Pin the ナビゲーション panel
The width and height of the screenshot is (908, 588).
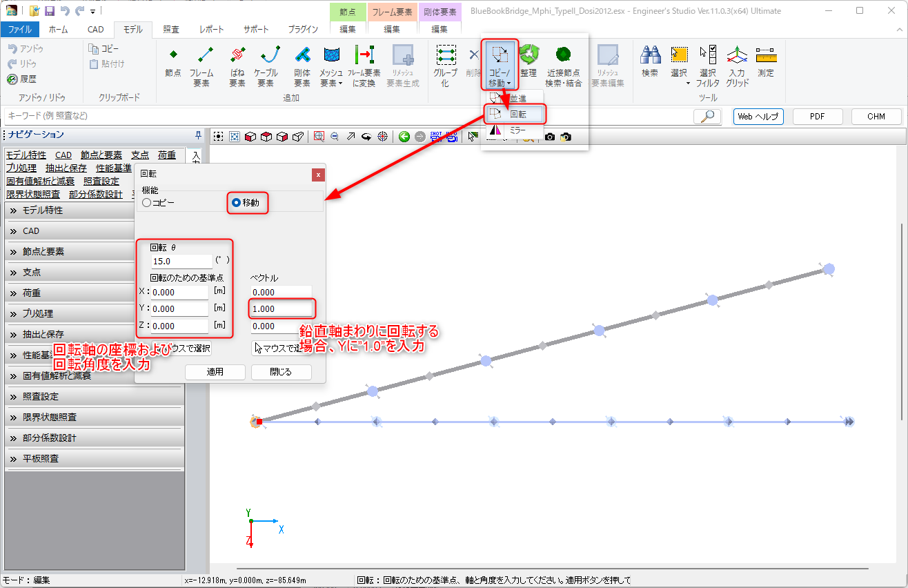[x=199, y=135]
